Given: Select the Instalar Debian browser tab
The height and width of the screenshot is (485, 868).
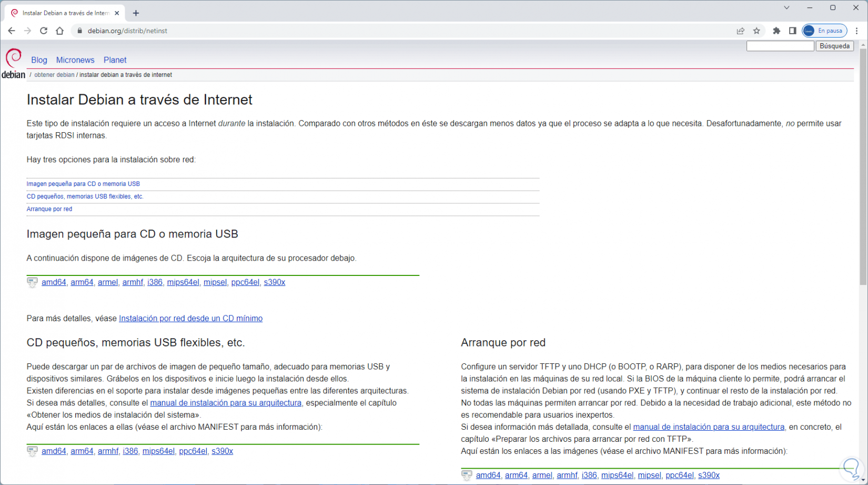Looking at the screenshot, I should [x=65, y=13].
